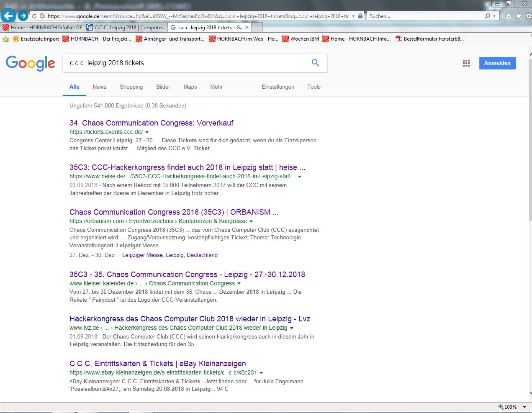Switch to Maps results tab
This screenshot has height=413, width=532.
coord(190,87)
